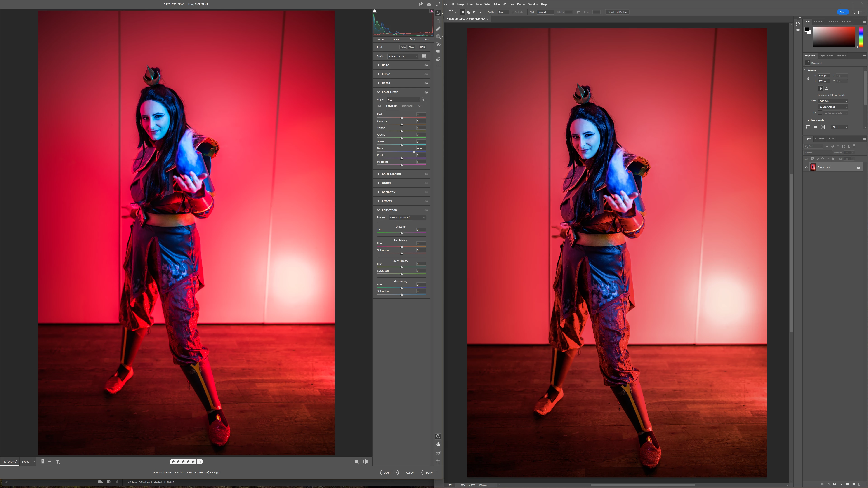Open the Filter menu in Photoshop
The width and height of the screenshot is (868, 488).
tap(497, 4)
